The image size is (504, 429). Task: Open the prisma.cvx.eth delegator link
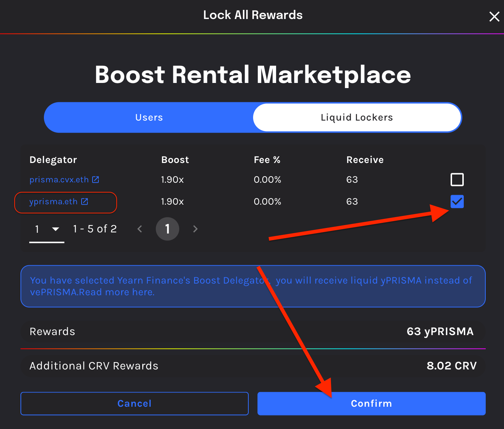[x=59, y=180]
